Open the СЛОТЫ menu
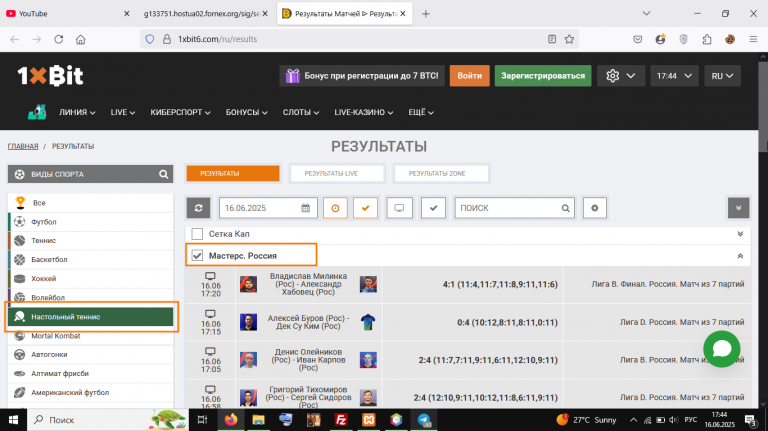The image size is (768, 431). pos(301,112)
